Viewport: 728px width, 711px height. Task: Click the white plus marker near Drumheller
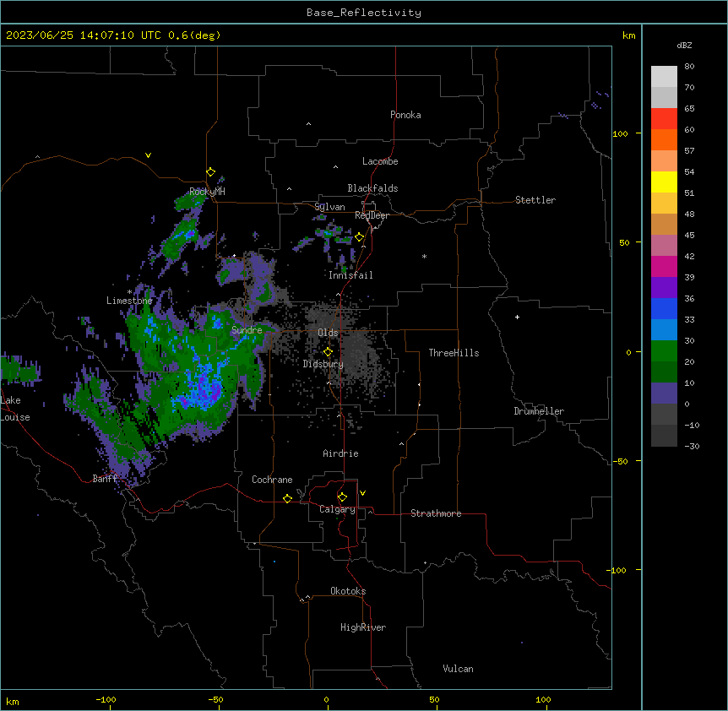point(517,317)
